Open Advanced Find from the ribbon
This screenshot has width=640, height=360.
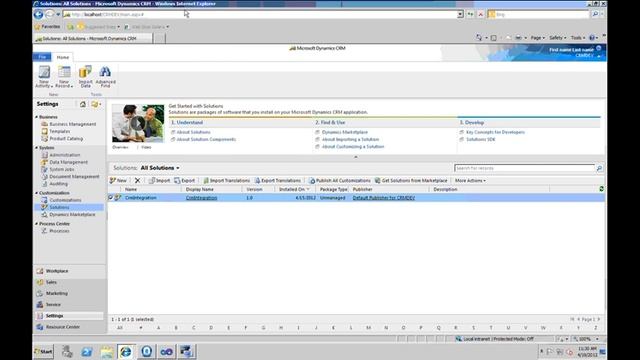(105, 76)
